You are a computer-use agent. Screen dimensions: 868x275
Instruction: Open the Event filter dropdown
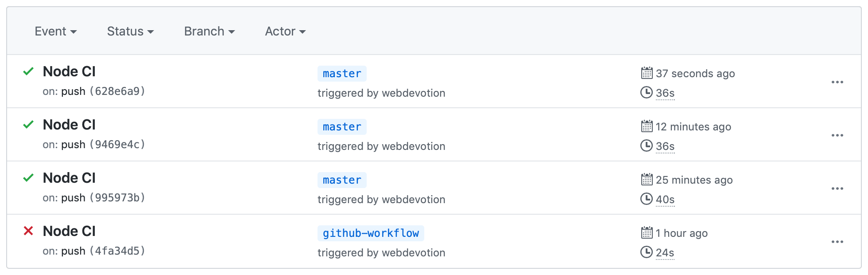(56, 31)
